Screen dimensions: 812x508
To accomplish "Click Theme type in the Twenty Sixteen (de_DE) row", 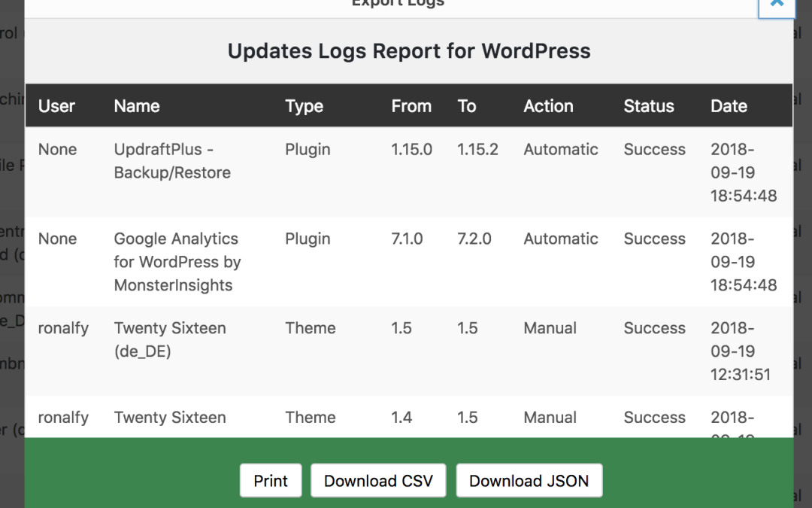I will coord(311,328).
